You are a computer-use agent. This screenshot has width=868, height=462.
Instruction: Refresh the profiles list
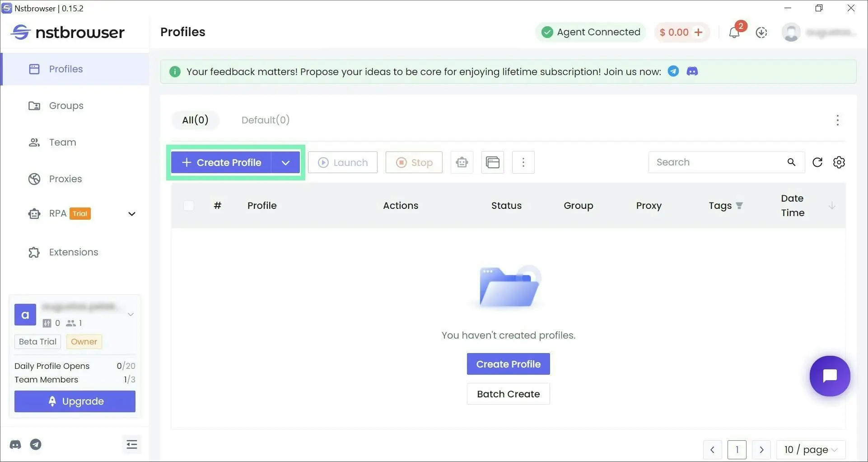tap(817, 162)
